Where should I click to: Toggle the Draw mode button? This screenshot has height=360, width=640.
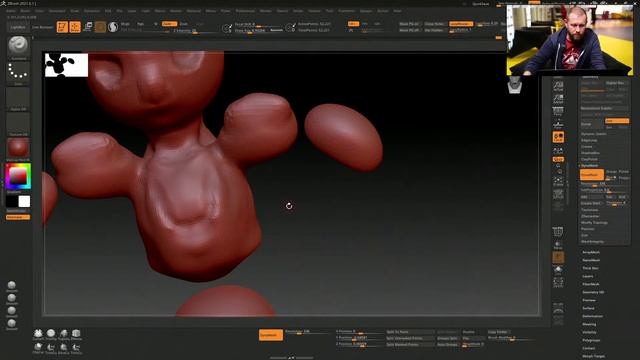pos(75,27)
